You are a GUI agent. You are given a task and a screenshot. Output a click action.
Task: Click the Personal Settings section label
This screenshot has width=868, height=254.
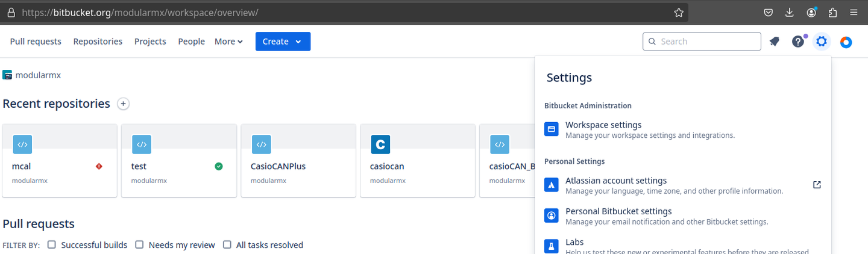click(x=574, y=161)
